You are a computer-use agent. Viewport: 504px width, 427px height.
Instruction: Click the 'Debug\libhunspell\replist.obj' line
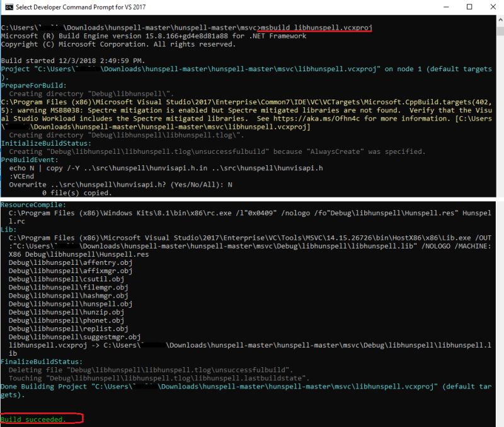coord(69,329)
